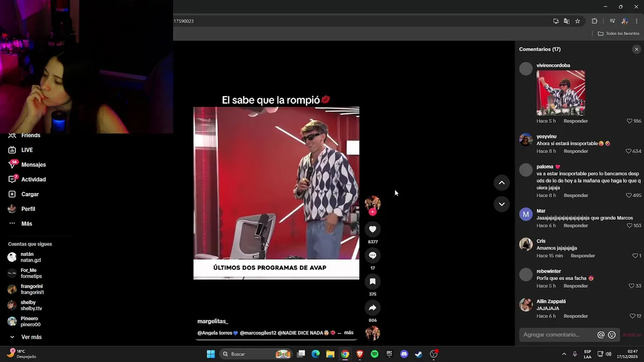Open the Chrome profile avatar
The image size is (644, 362).
(x=624, y=21)
